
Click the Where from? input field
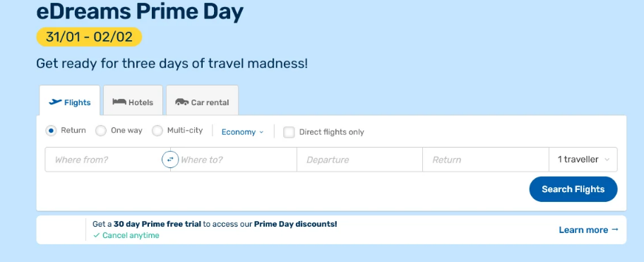pyautogui.click(x=107, y=160)
